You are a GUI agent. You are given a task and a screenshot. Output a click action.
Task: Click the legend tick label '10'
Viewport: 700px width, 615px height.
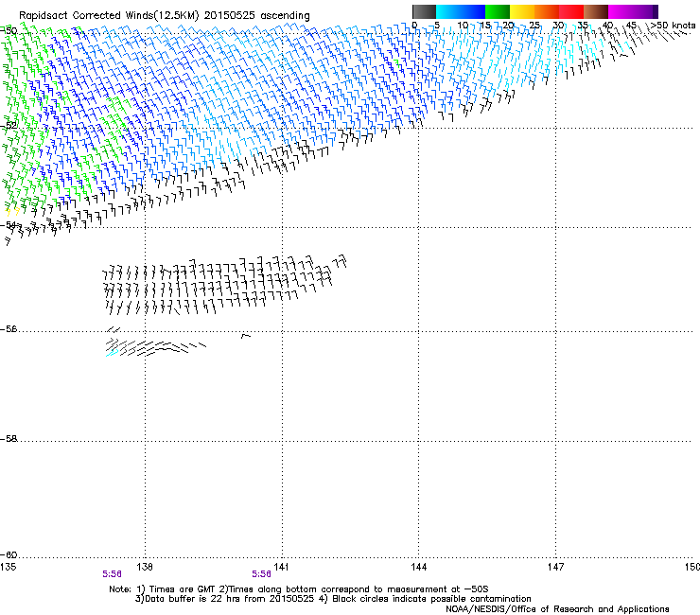point(463,25)
